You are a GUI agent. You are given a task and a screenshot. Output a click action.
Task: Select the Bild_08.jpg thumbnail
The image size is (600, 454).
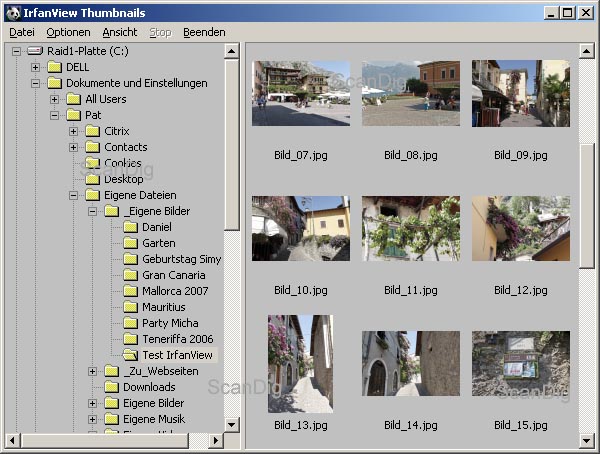coord(411,93)
